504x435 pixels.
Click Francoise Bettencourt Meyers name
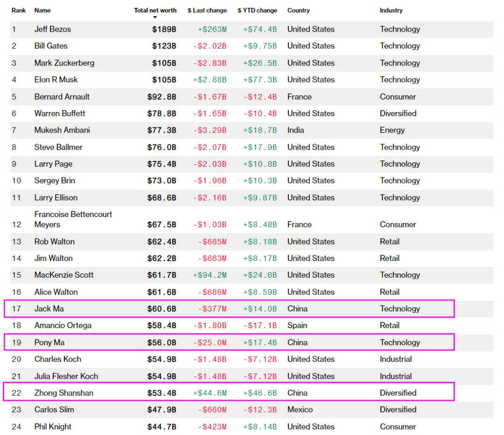tap(73, 219)
